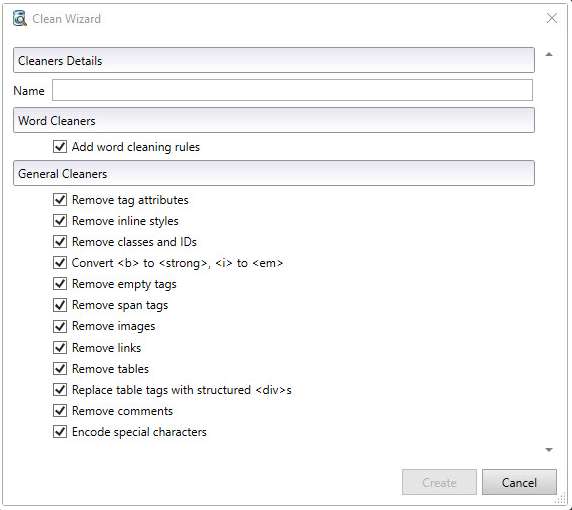The height and width of the screenshot is (510, 572).
Task: Click the Create button
Action: coord(439,482)
